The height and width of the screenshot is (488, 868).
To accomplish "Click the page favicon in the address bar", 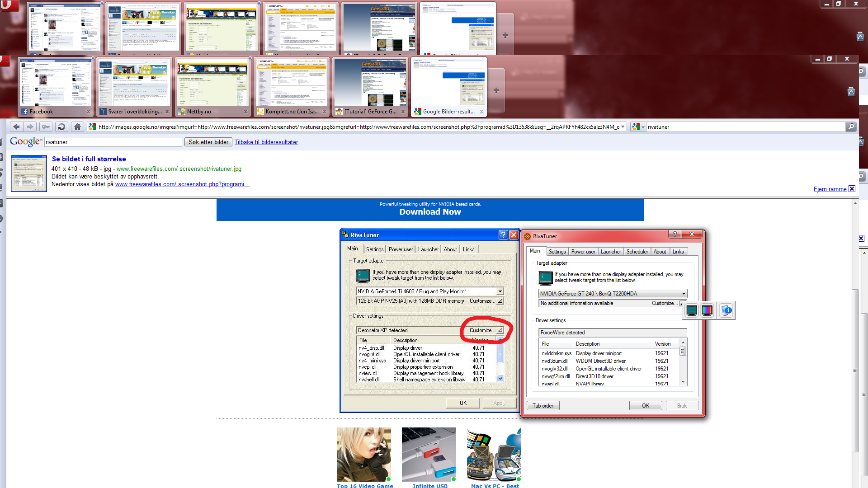I will 92,127.
